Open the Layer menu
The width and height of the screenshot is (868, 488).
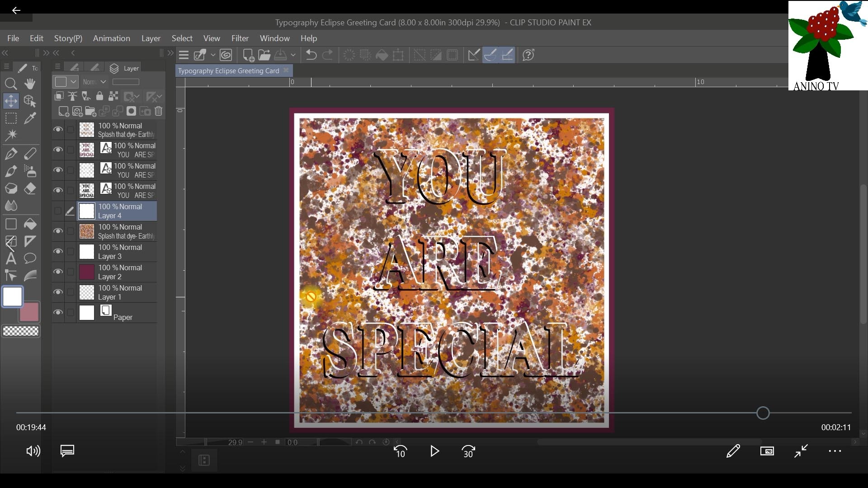(x=151, y=38)
